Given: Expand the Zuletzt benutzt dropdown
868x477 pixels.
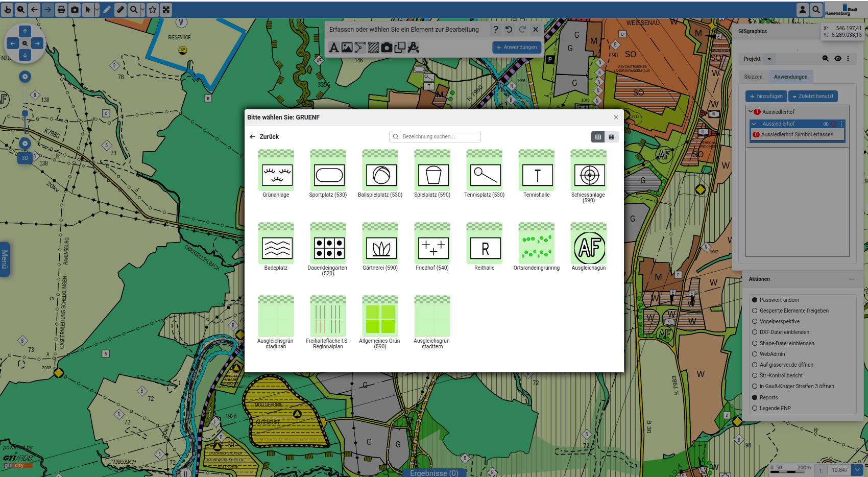Looking at the screenshot, I should point(813,97).
